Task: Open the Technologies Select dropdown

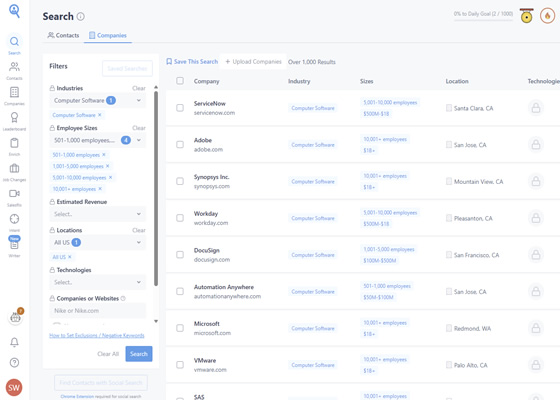Action: pos(98,282)
